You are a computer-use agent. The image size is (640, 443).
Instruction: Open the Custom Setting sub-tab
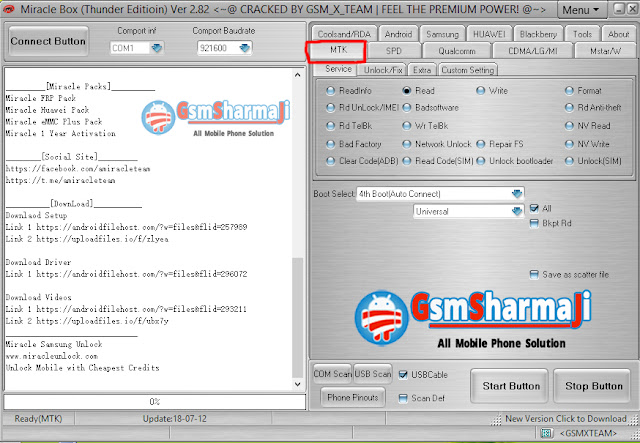click(468, 70)
